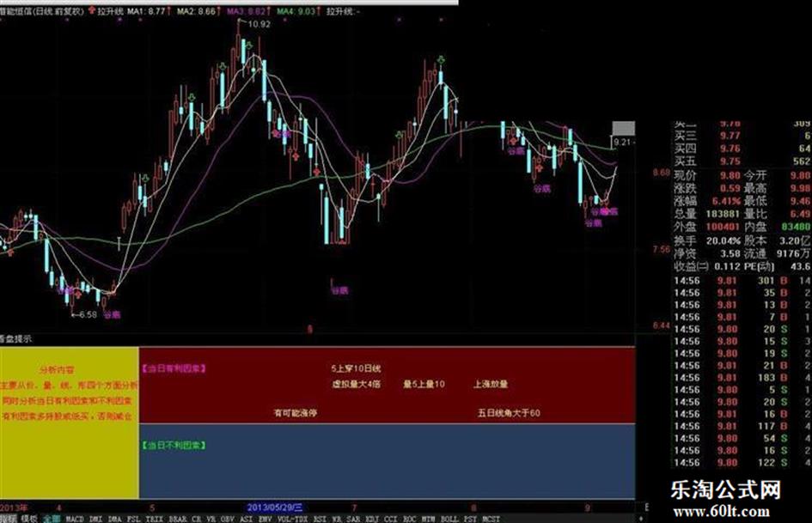Click the 总量 183881 value
This screenshot has height=523, width=812.
[x=723, y=214]
